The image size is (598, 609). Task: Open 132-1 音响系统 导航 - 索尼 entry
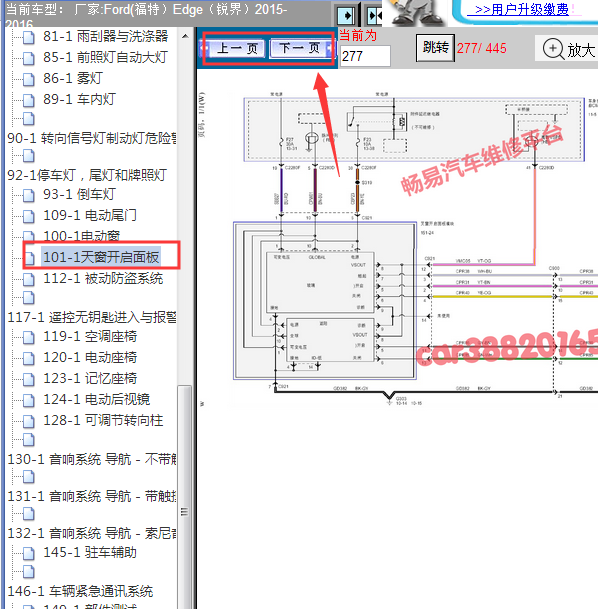92,533
